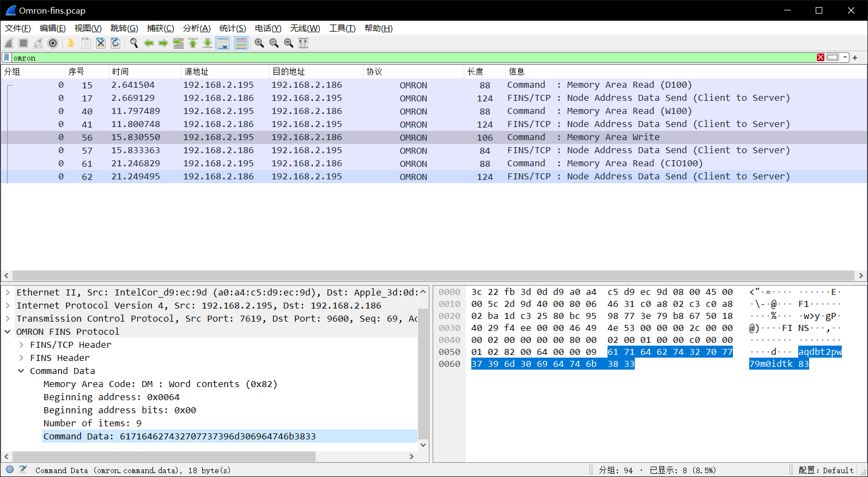This screenshot has height=477, width=868.
Task: Open the 电话(Y) menu
Action: click(x=268, y=28)
